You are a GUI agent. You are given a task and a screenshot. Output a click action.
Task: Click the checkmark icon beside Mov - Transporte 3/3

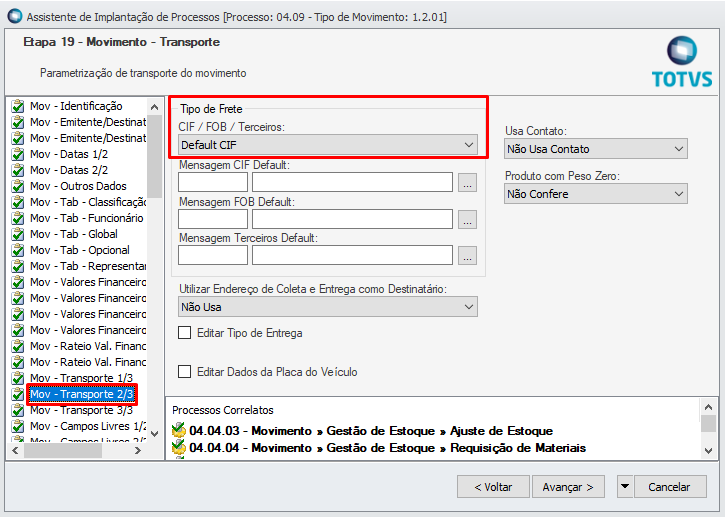(x=18, y=410)
